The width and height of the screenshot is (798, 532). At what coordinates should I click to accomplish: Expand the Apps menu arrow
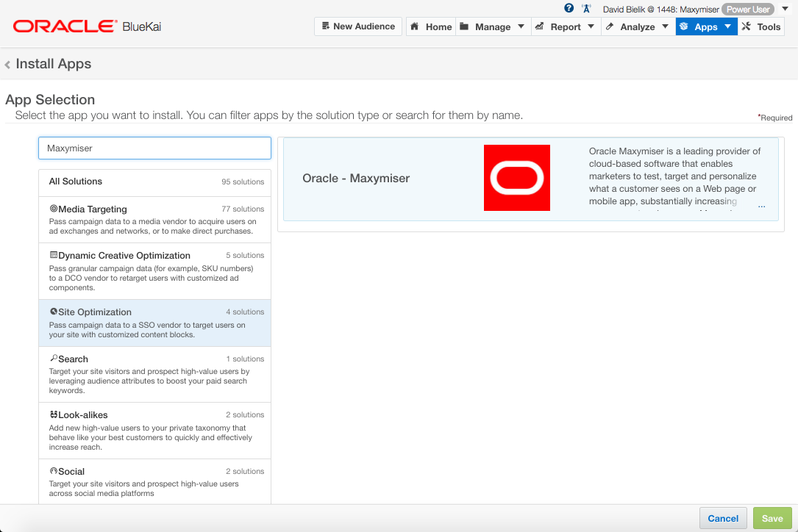point(728,26)
